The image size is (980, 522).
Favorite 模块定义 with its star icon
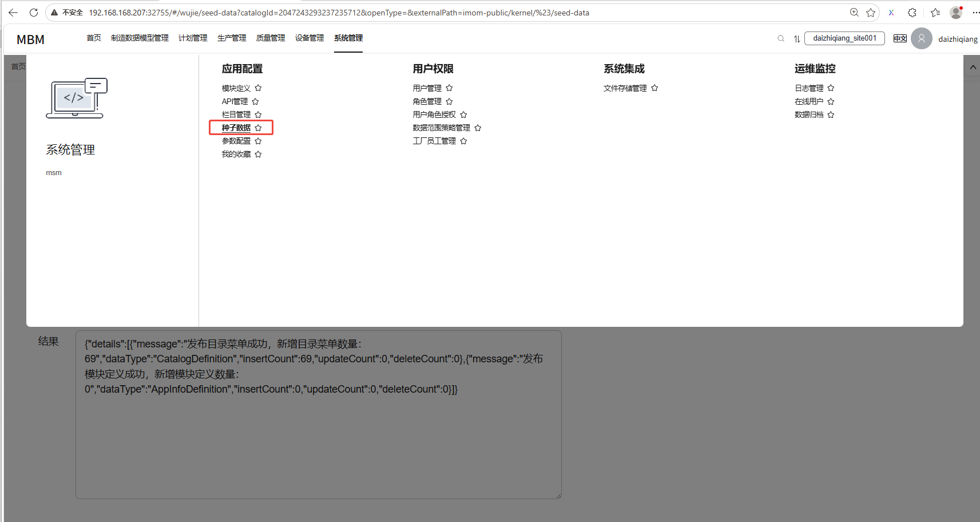coord(258,88)
